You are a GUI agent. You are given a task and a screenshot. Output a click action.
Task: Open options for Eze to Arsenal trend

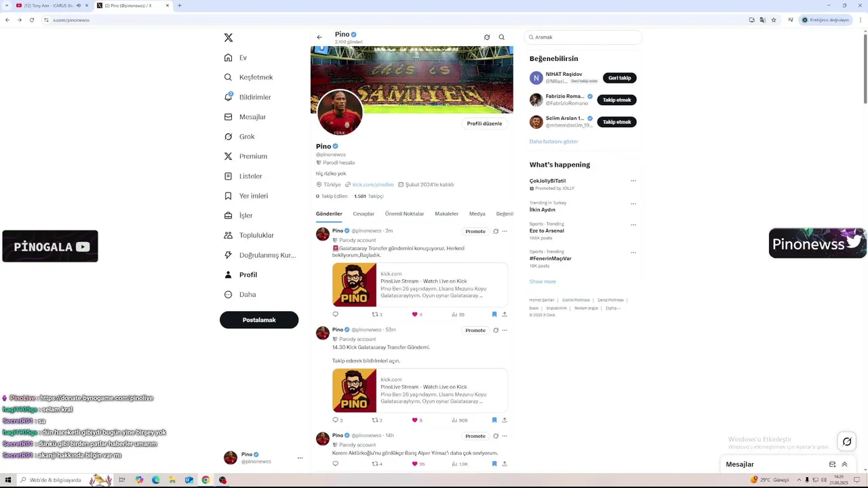pos(633,224)
